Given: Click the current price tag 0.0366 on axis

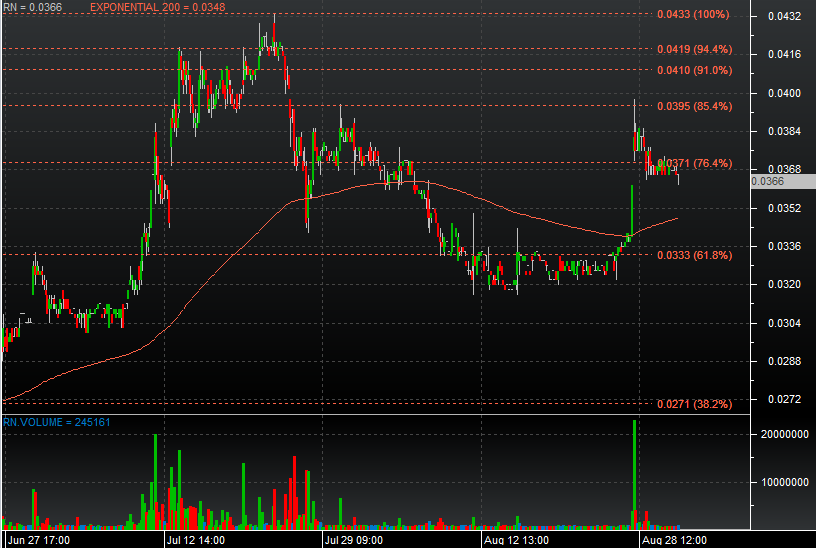Looking at the screenshot, I should 766,181.
